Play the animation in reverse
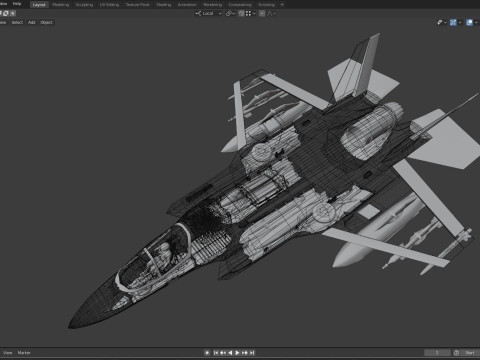The height and width of the screenshot is (360, 480). [x=230, y=353]
